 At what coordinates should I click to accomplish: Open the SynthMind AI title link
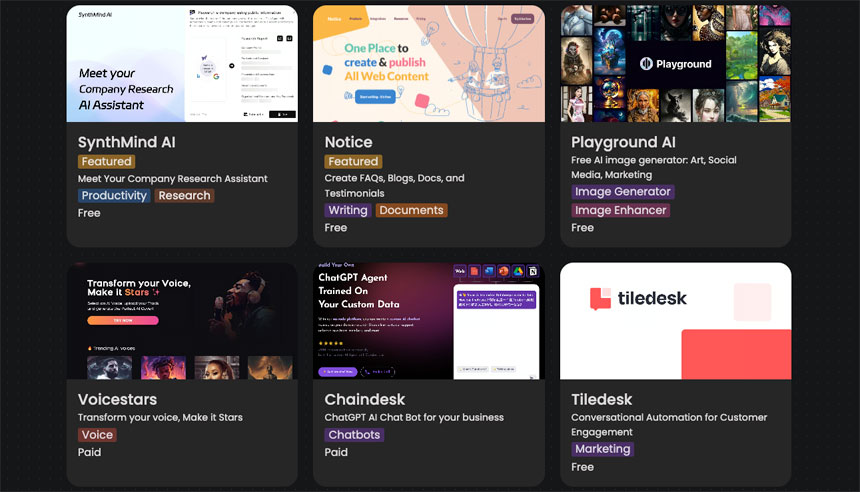pyautogui.click(x=127, y=142)
